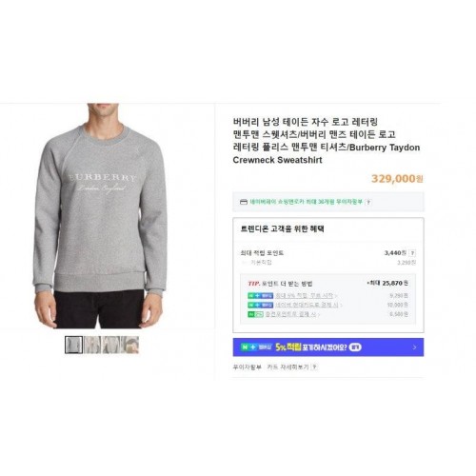Click Naver Pay shopping card installment text
Image resolution: width=476 pixels, height=476 pixels.
(307, 202)
